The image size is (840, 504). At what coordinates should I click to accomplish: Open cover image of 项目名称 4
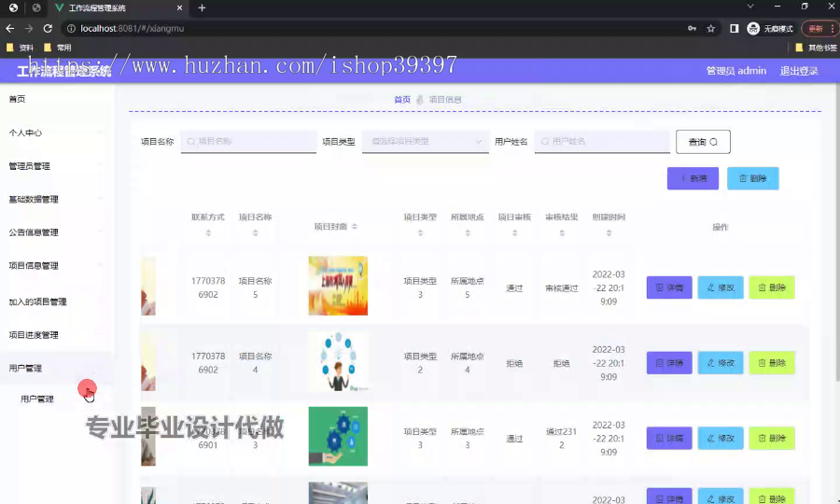click(338, 361)
